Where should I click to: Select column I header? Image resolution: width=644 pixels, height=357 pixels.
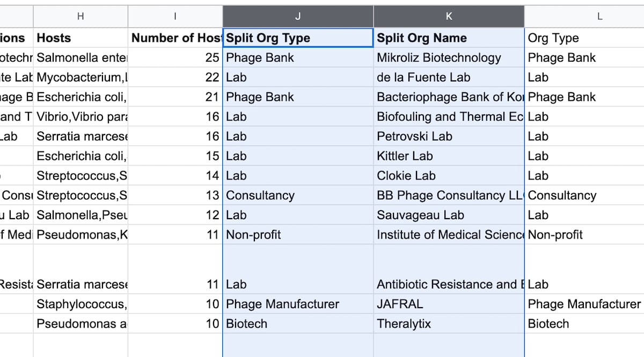[175, 17]
